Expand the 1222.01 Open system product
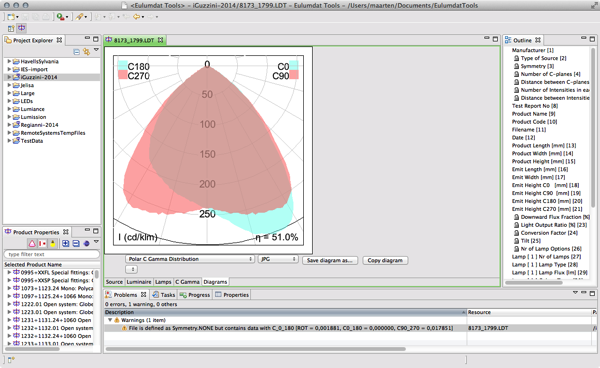Viewport: 600px width, 368px height. (x=9, y=304)
